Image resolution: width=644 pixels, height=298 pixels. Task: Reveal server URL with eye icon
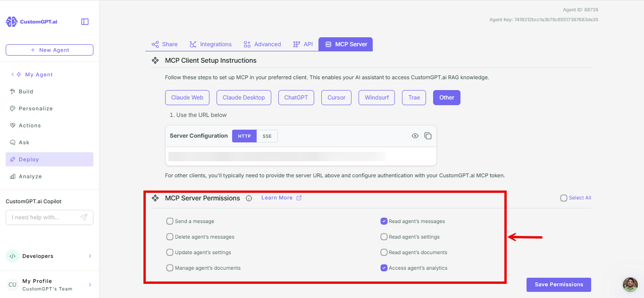[x=415, y=136]
